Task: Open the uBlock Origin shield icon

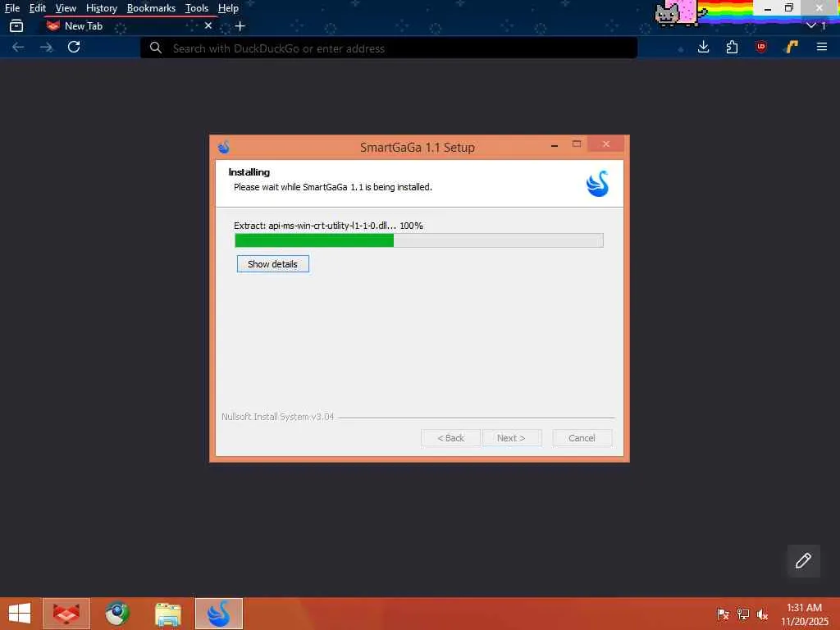Action: tap(760, 47)
